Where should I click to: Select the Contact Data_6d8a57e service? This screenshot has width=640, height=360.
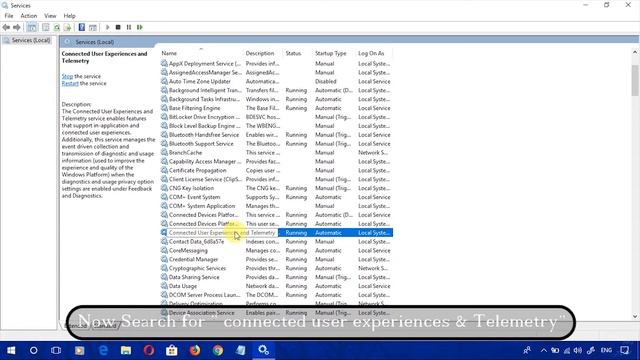tap(276, 242)
